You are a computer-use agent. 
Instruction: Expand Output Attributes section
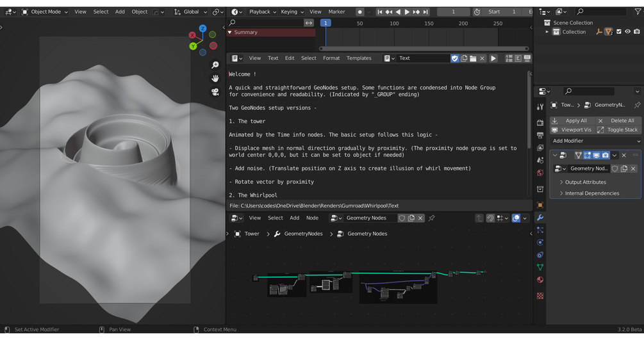[585, 182]
